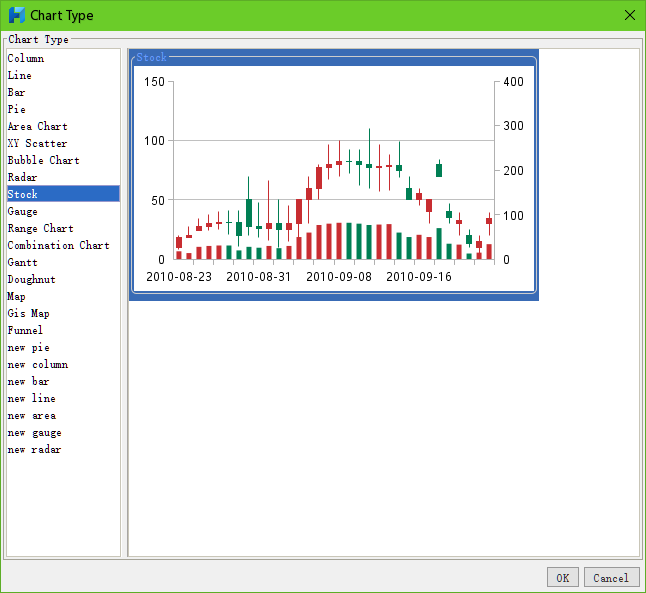This screenshot has width=646, height=593.
Task: Select new area entry
Action: (x=63, y=416)
